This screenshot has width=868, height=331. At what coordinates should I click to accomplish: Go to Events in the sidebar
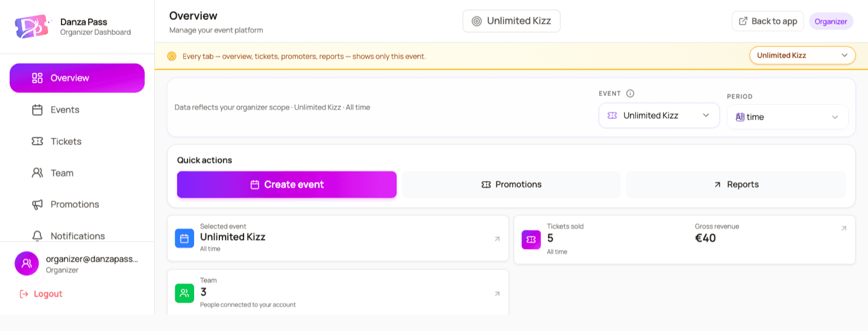[77, 110]
